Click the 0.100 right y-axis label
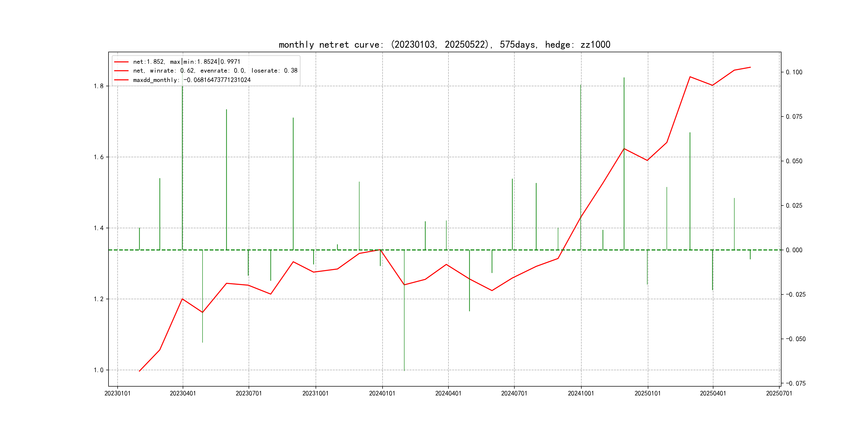 pyautogui.click(x=794, y=72)
